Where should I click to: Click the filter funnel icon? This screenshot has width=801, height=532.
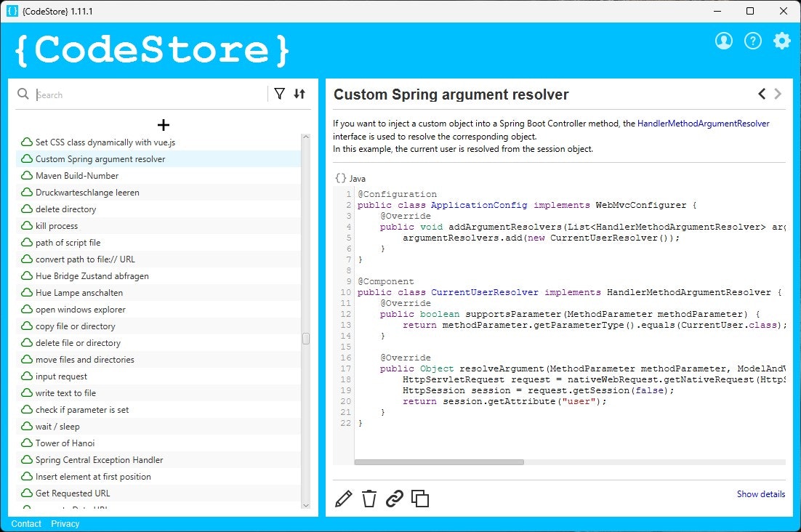pyautogui.click(x=279, y=94)
